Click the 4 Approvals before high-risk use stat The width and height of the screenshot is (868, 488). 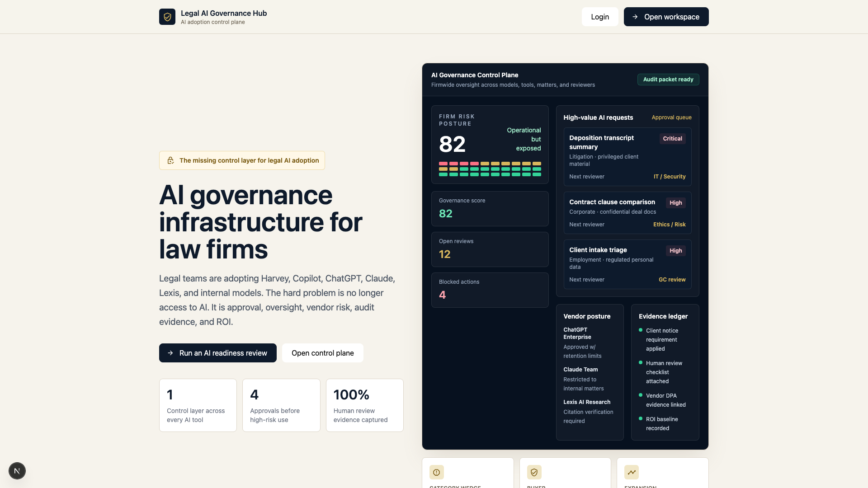click(x=281, y=405)
